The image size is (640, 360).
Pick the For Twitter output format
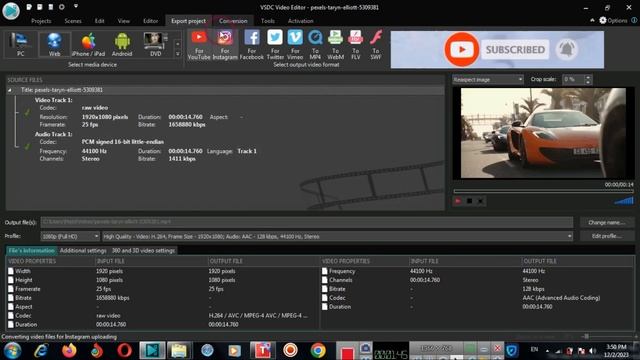275,45
